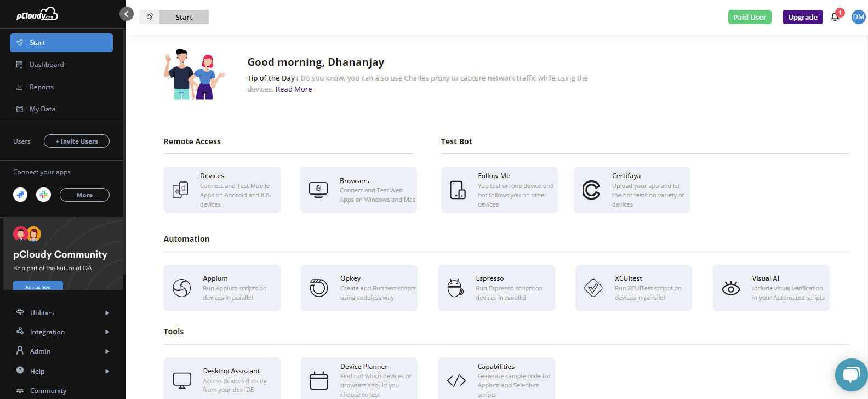Select the Start tab at top
Viewport: 868px width, 399px height.
(x=184, y=17)
